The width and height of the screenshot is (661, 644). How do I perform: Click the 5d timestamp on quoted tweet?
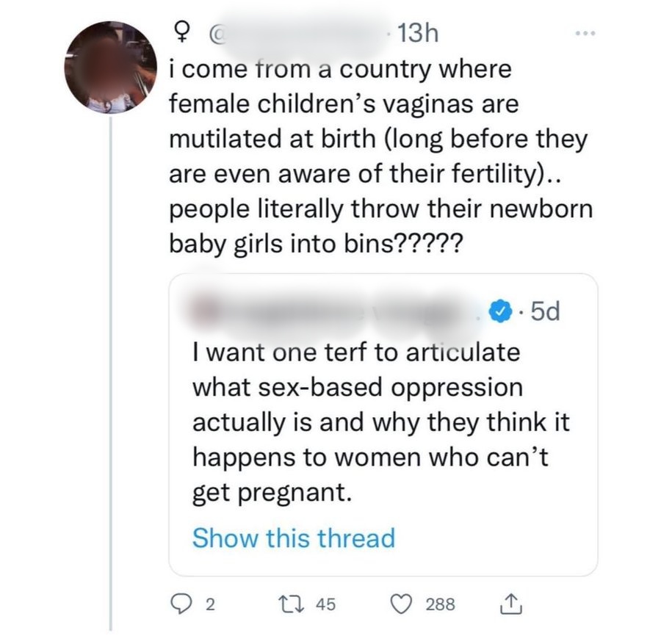point(543,313)
